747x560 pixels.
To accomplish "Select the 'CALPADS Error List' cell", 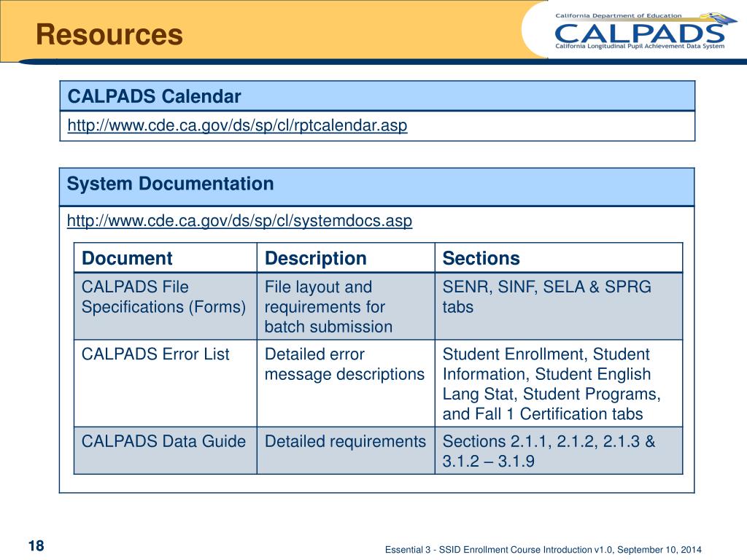I will 166,384.
